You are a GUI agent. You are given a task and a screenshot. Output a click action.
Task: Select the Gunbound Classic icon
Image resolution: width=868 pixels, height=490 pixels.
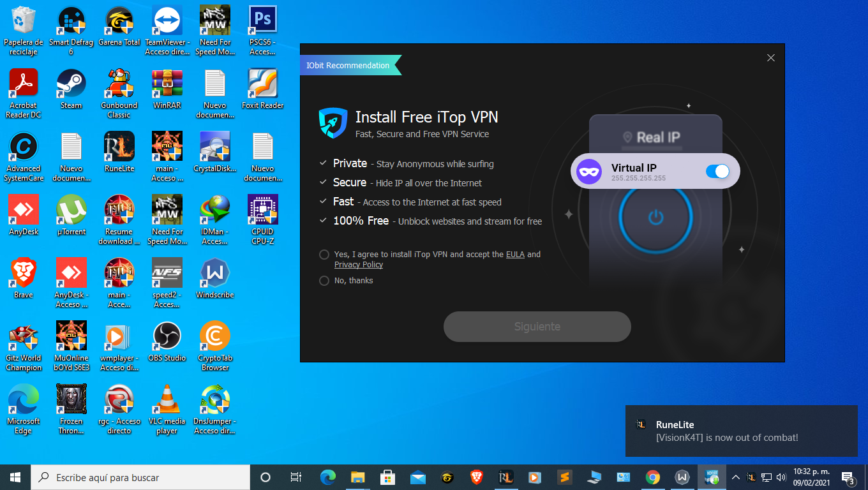119,94
